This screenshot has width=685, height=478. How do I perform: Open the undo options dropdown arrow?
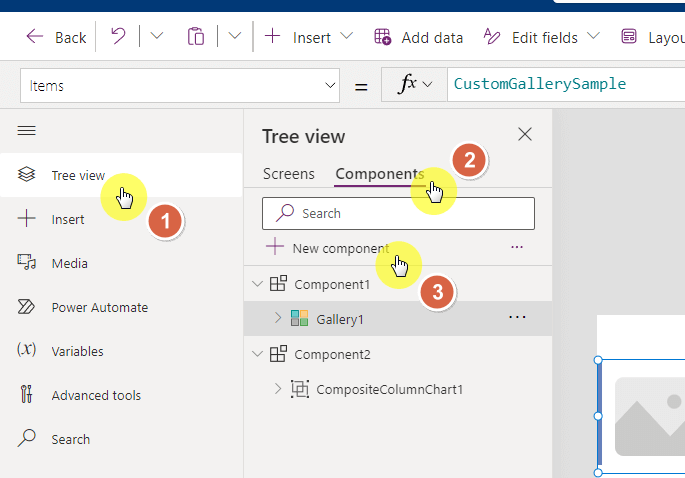pos(157,36)
